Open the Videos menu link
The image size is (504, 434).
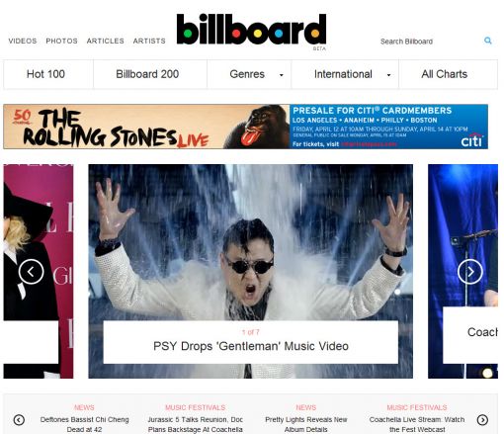(23, 41)
